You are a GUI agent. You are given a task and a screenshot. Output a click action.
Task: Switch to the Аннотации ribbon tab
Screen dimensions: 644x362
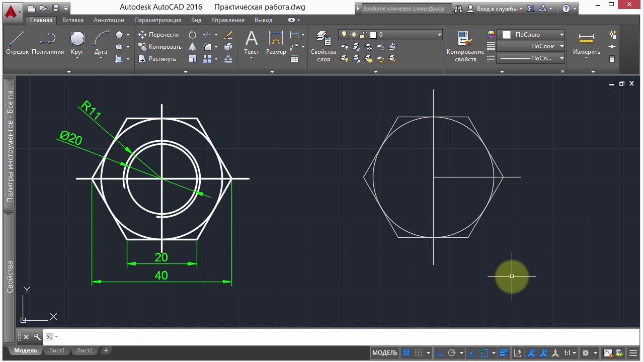click(109, 20)
